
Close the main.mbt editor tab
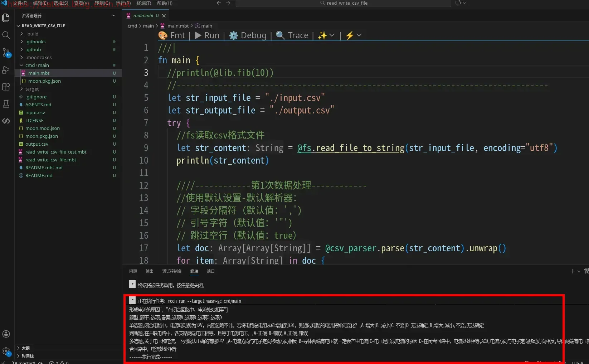click(164, 16)
